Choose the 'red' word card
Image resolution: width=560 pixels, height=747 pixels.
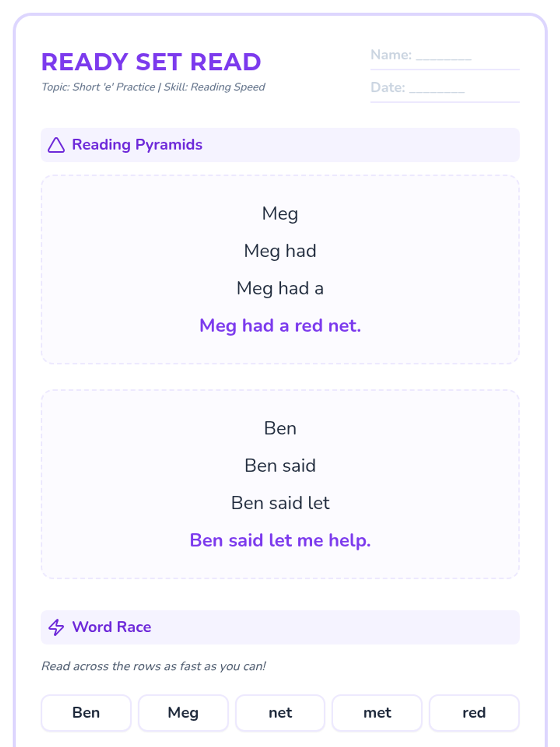click(474, 713)
